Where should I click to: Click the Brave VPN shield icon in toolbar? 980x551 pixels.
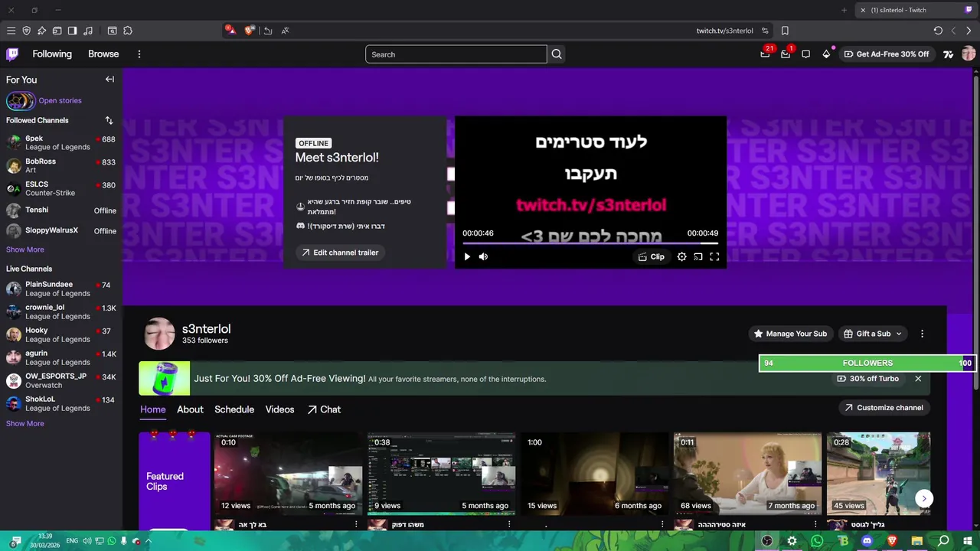pyautogui.click(x=26, y=31)
